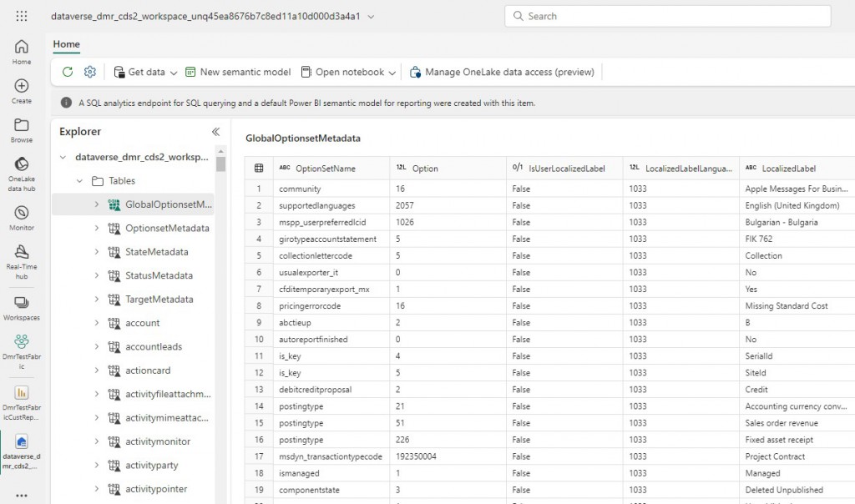Click Manage OneLake data access (preview)
Viewport: 855px width, 504px height.
click(502, 72)
